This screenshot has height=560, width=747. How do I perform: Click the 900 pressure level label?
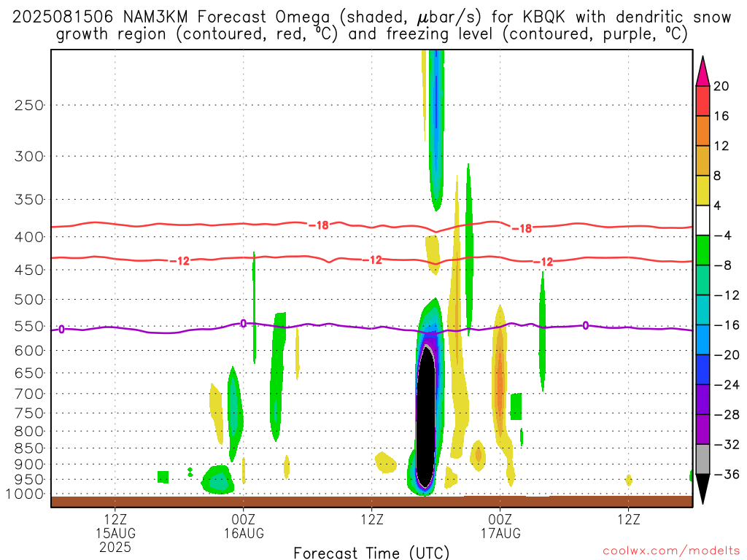[29, 464]
